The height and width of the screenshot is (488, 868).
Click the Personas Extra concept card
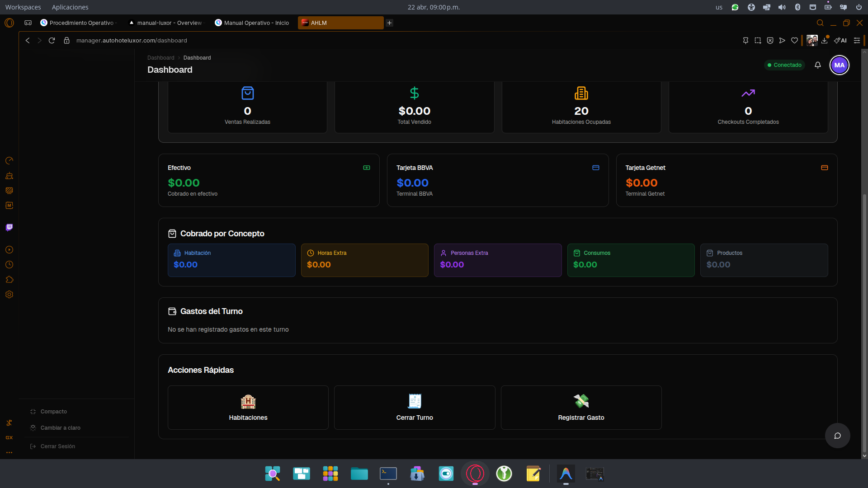point(498,260)
